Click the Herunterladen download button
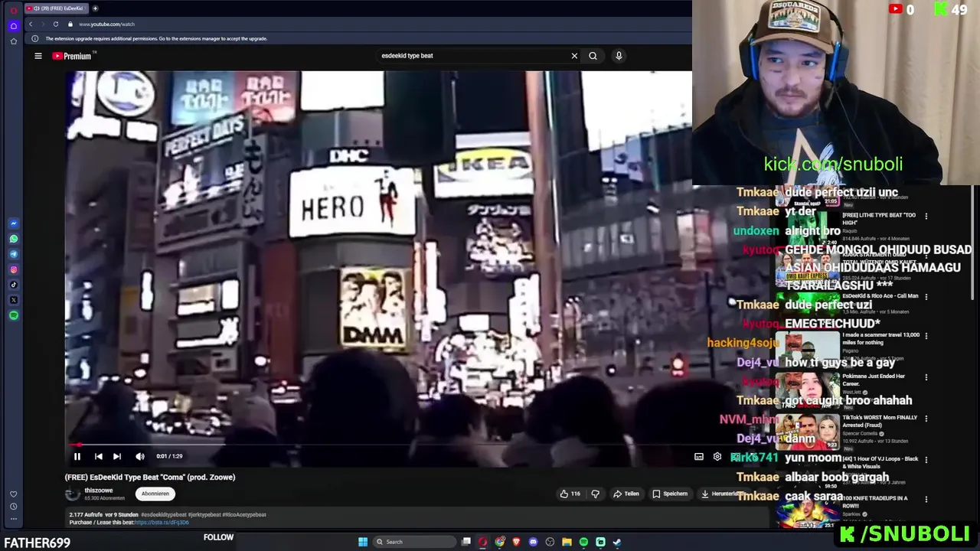 [723, 494]
